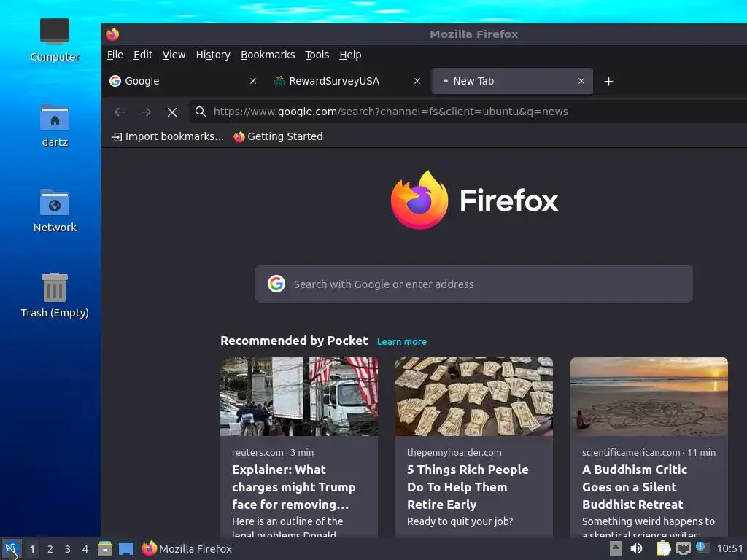This screenshot has height=560, width=747.
Task: Open the Reuters truck article thumbnail
Action: pyautogui.click(x=299, y=397)
